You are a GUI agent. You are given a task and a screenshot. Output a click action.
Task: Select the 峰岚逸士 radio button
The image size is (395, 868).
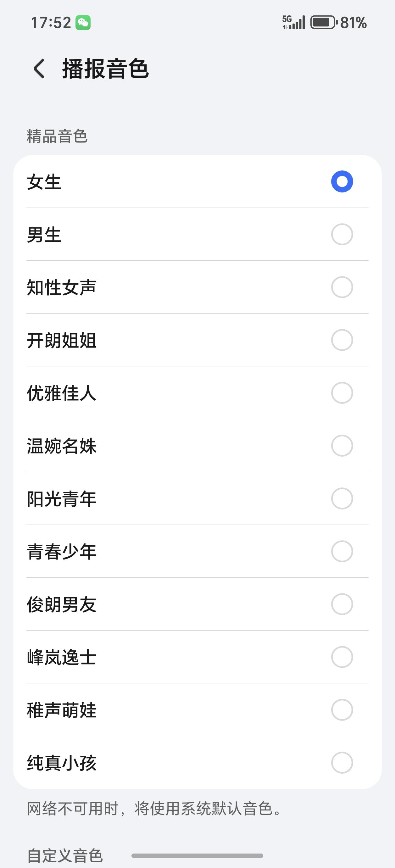[342, 657]
